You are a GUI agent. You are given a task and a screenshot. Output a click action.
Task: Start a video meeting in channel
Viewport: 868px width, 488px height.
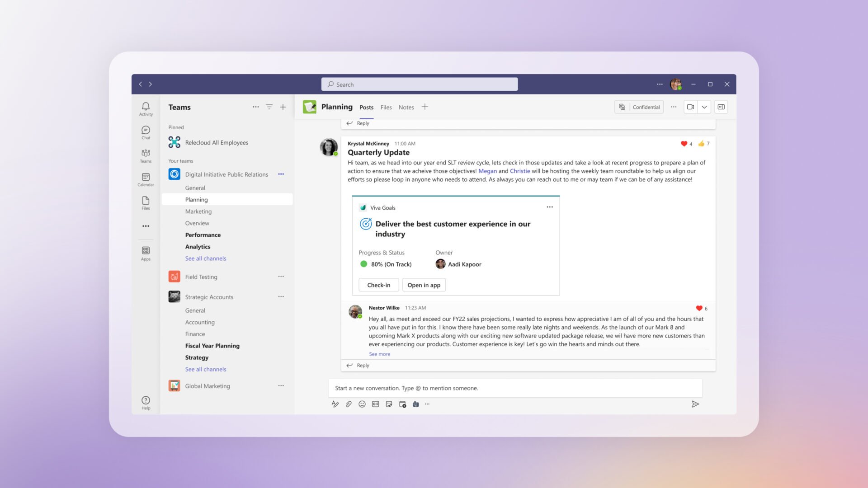pos(690,107)
